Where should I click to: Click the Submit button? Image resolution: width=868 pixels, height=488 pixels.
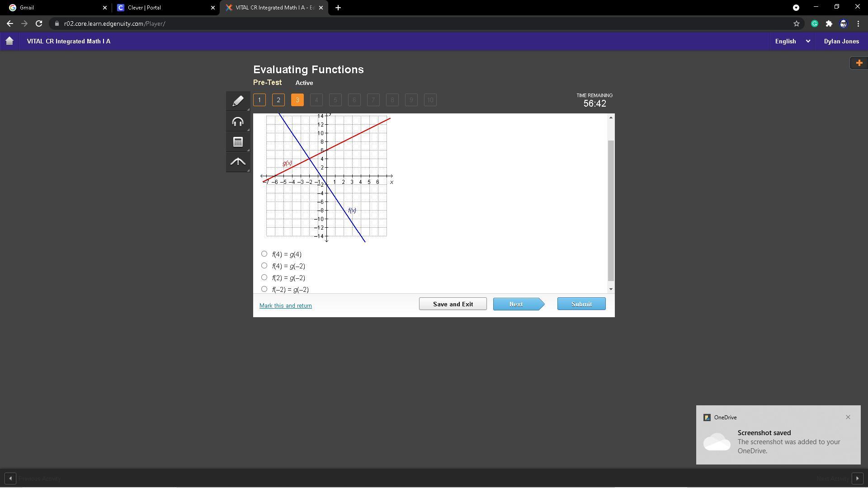coord(581,304)
